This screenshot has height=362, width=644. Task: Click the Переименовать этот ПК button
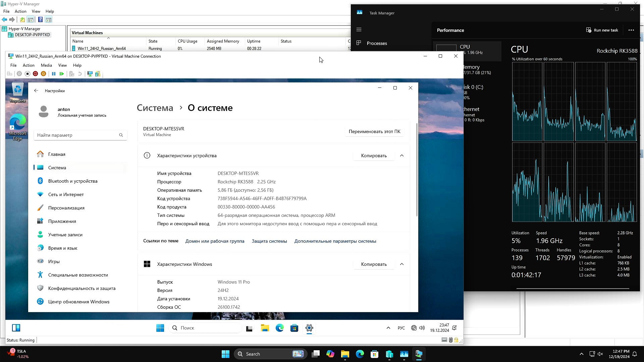374,131
